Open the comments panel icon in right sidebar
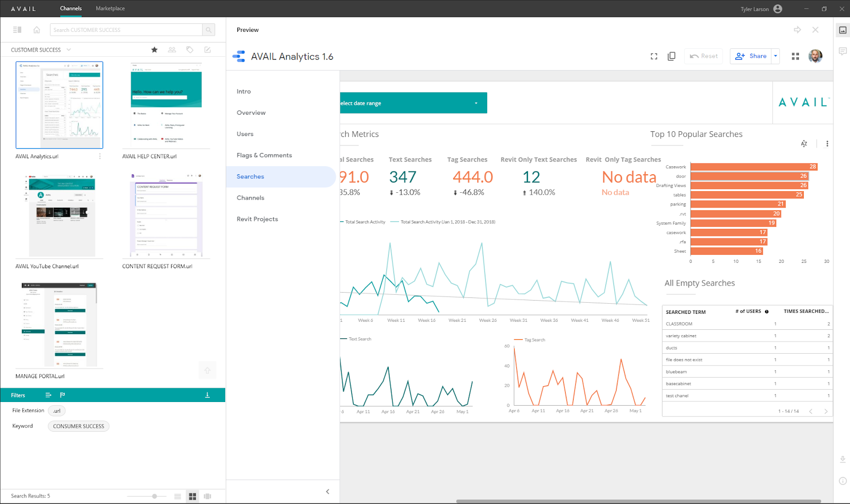Screen dimensions: 850x504 tap(843, 51)
